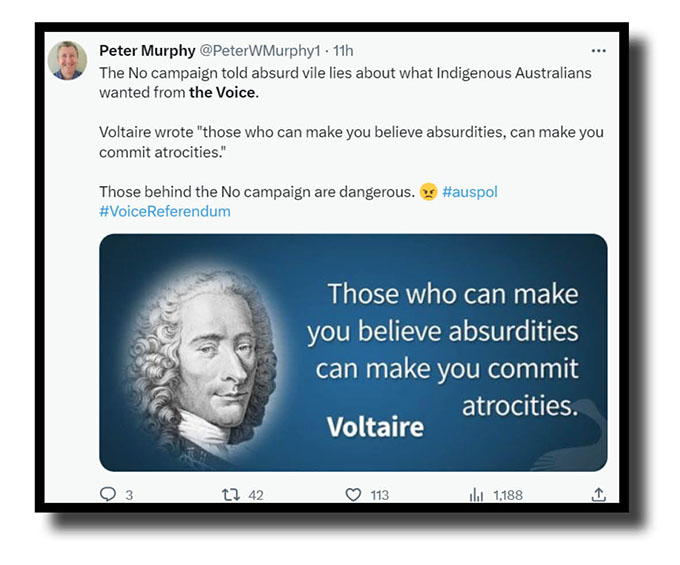The width and height of the screenshot is (680, 565).
Task: Click the Peter Murphy display name
Action: (x=146, y=51)
